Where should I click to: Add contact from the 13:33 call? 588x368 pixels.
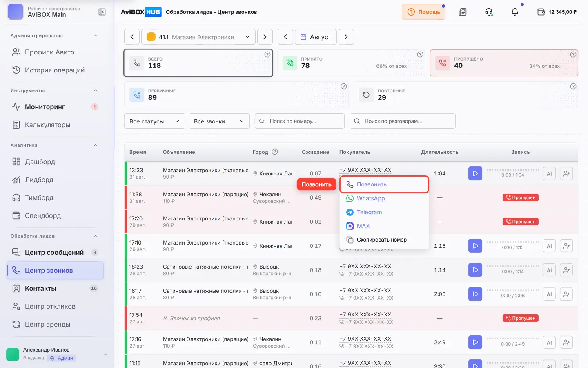[566, 173]
